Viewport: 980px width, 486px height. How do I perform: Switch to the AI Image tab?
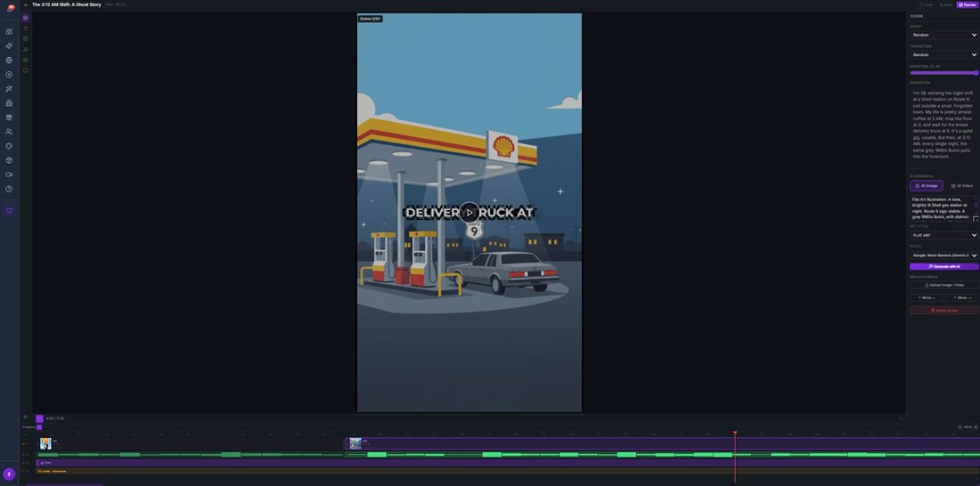point(927,185)
